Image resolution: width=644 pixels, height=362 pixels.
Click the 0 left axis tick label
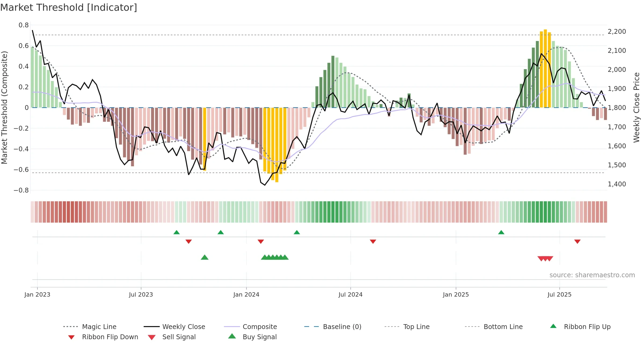pyautogui.click(x=27, y=108)
